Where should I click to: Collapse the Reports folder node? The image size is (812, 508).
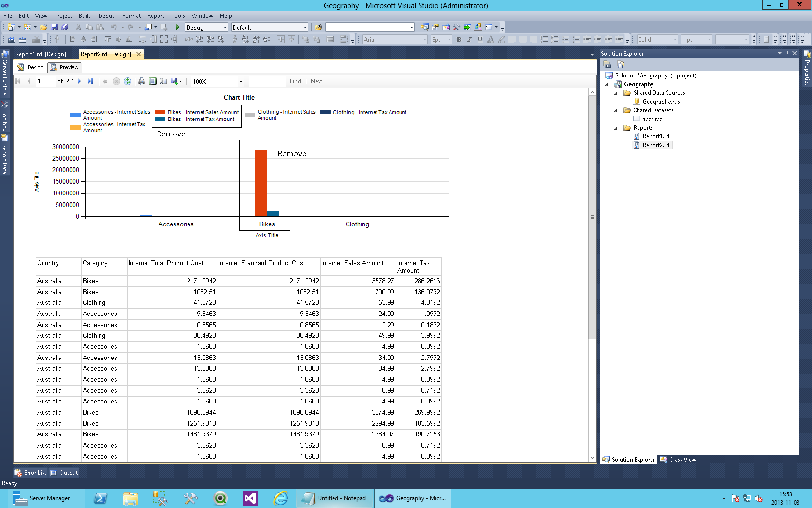[x=615, y=128]
